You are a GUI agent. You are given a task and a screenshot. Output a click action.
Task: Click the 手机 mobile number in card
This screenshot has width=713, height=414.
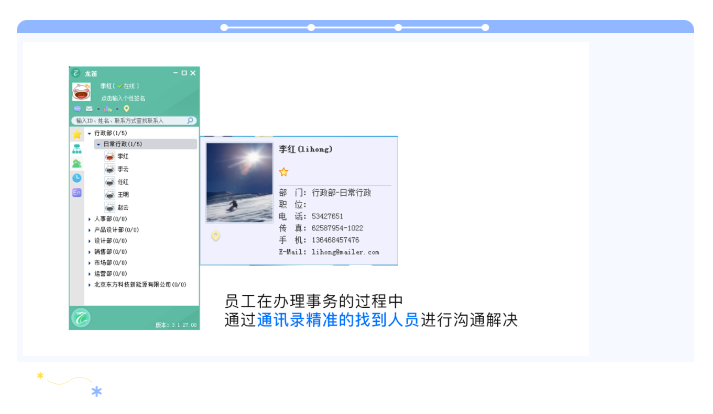click(x=335, y=240)
